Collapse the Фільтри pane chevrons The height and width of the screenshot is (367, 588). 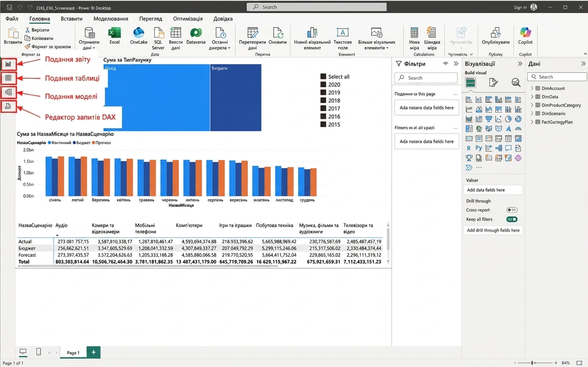456,64
